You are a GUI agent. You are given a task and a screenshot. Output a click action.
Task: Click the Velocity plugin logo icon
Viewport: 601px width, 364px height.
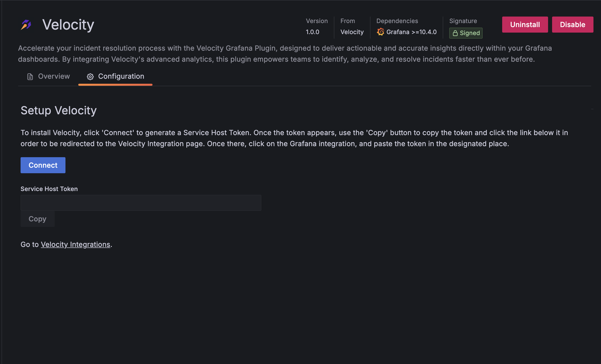pyautogui.click(x=26, y=25)
